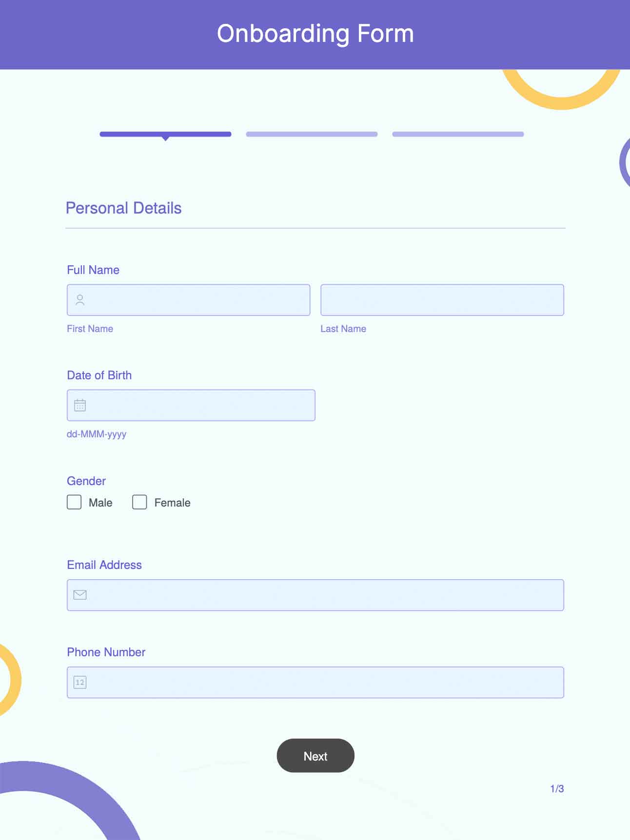Check the Male checkbox
Viewport: 630px width, 840px height.
point(74,502)
